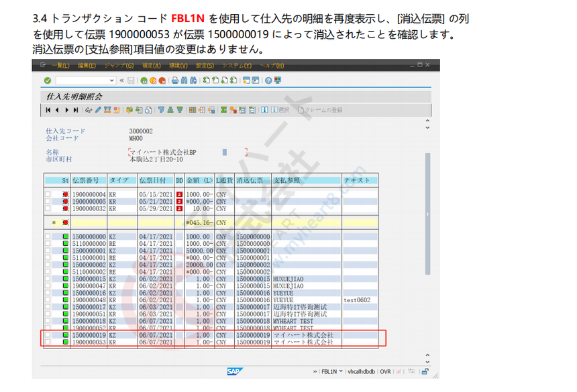Open the 一覧(L) menu
This screenshot has width=577, height=392.
pos(60,66)
